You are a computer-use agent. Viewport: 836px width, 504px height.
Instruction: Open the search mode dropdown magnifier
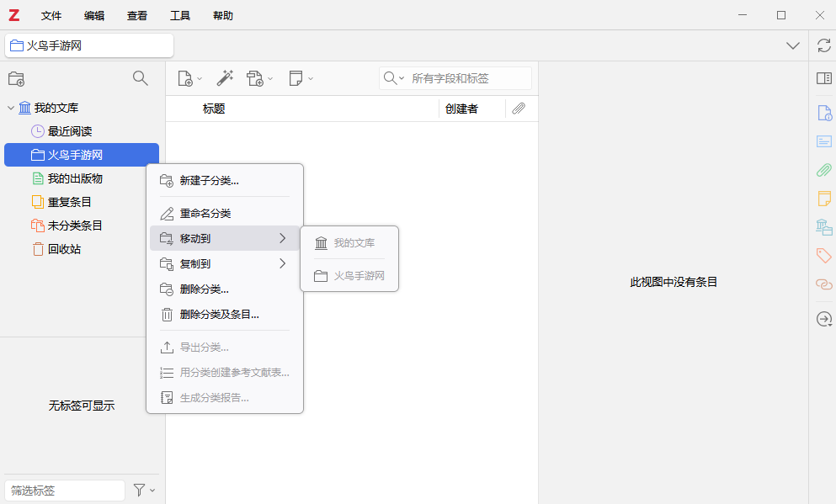393,78
